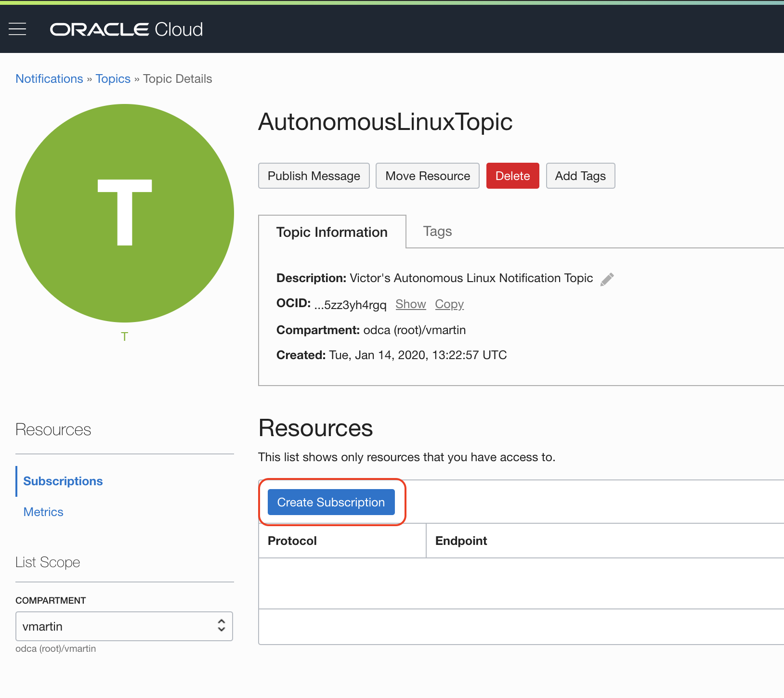Click the AutonomousLinuxTopic title
Viewport: 784px width, 698px height.
click(x=385, y=121)
